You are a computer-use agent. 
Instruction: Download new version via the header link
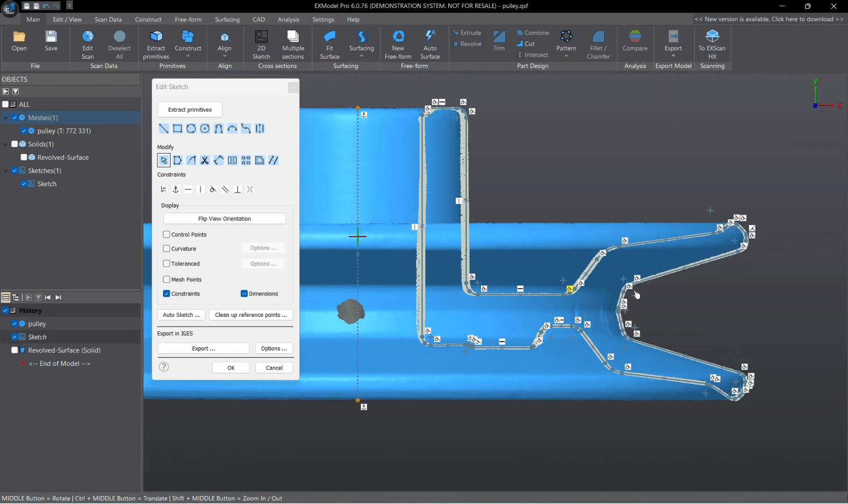tap(770, 19)
